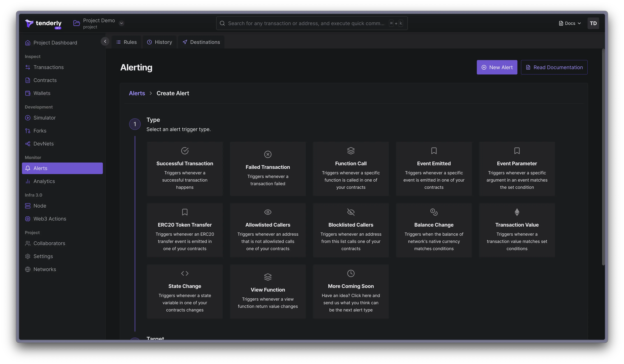This screenshot has height=364, width=624.
Task: Click the Docs document icon
Action: click(x=561, y=23)
